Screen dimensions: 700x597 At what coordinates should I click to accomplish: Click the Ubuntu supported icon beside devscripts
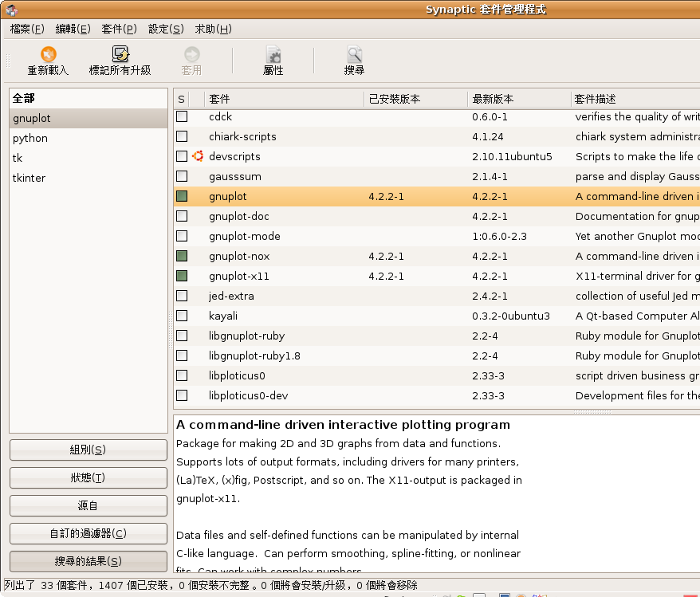click(198, 156)
